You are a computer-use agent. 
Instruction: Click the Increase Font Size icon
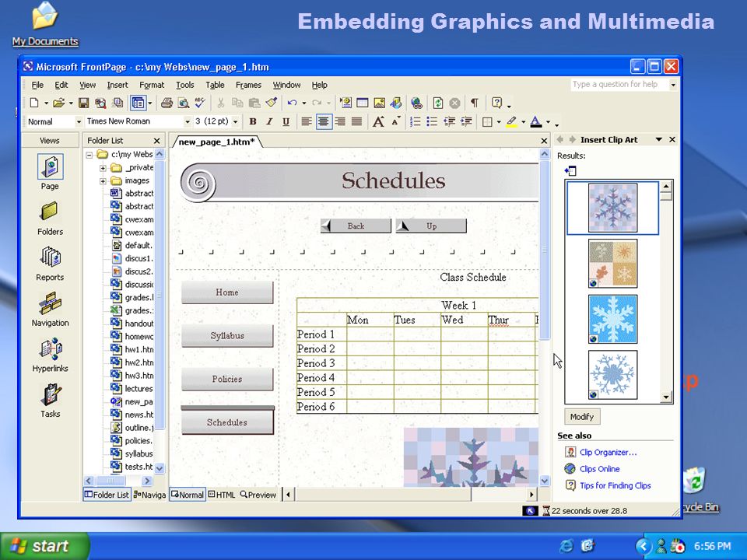[x=378, y=122]
